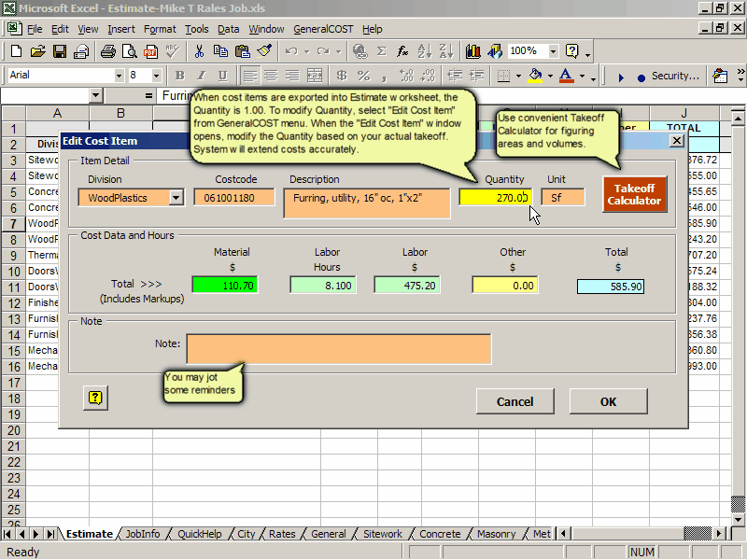This screenshot has width=747, height=560.
Task: Toggle Bold formatting
Action: (x=179, y=76)
